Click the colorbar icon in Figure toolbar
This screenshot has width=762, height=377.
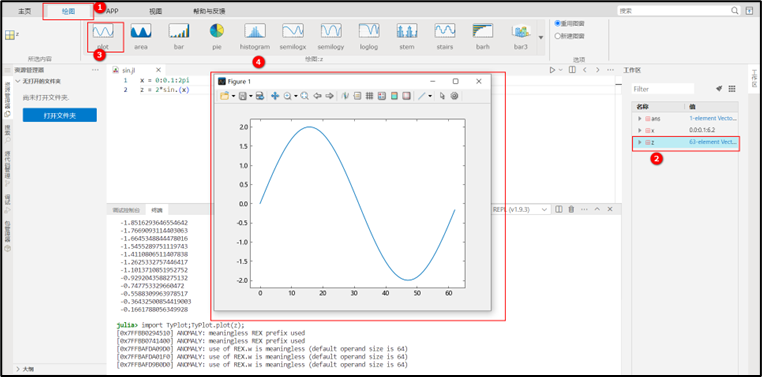click(394, 96)
